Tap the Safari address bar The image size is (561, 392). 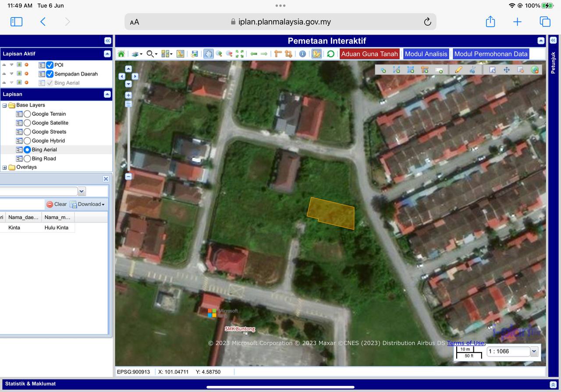280,22
